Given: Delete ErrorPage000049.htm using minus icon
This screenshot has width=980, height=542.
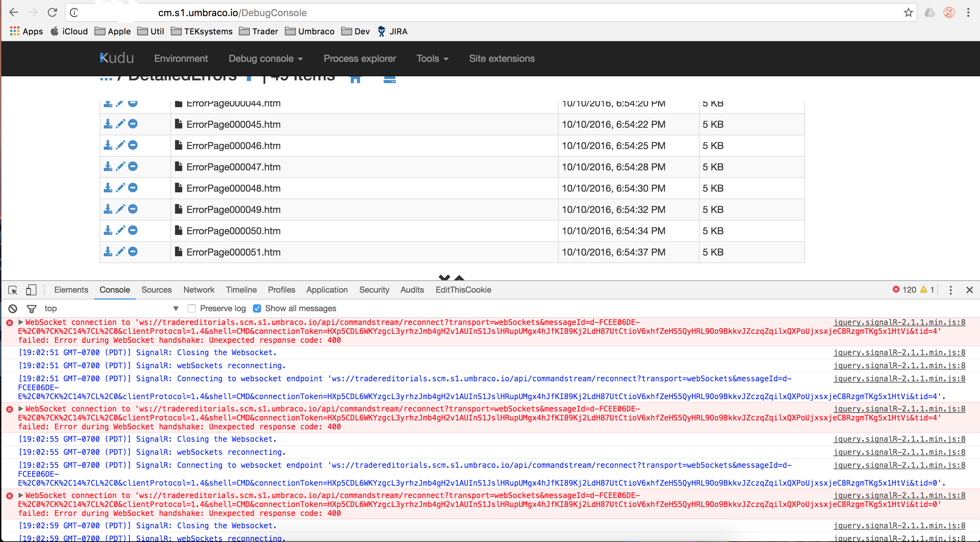Looking at the screenshot, I should (x=133, y=209).
